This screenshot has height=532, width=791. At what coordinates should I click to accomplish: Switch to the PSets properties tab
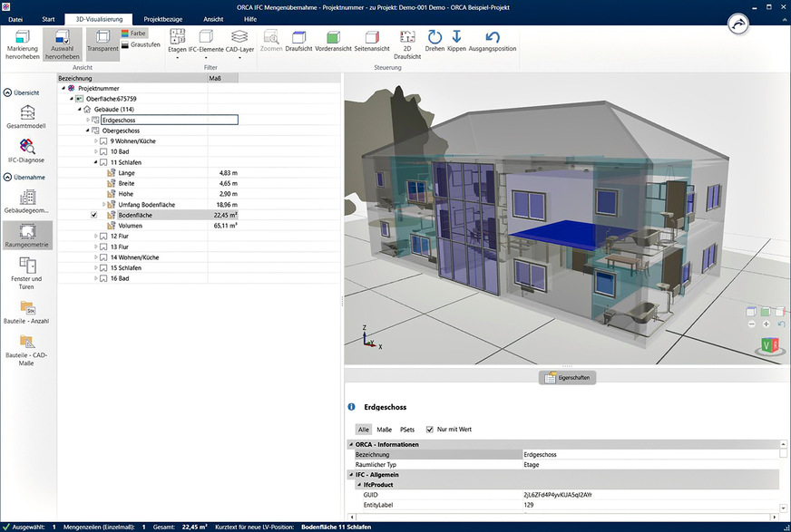pyautogui.click(x=407, y=429)
